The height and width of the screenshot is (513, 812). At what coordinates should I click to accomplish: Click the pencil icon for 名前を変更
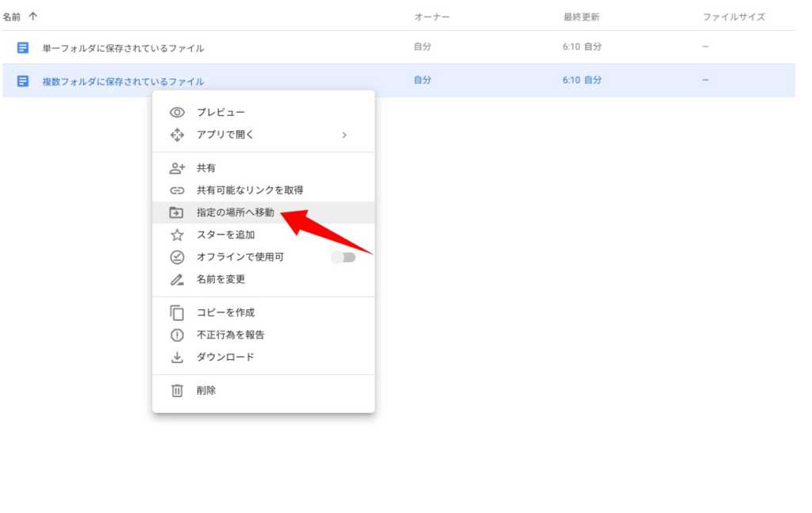click(x=177, y=279)
